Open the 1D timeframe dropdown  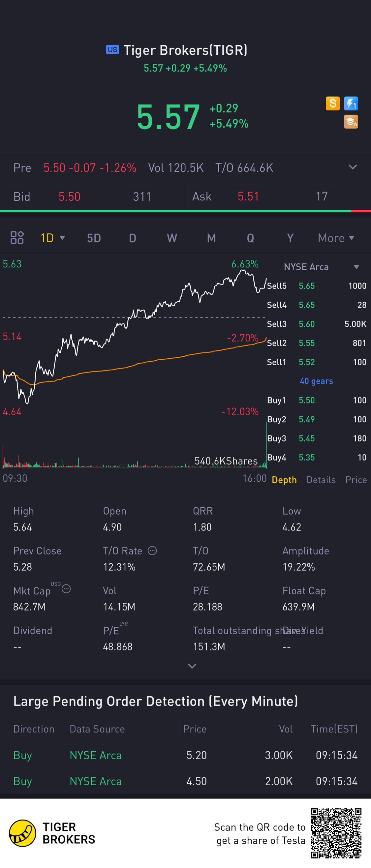click(x=52, y=238)
